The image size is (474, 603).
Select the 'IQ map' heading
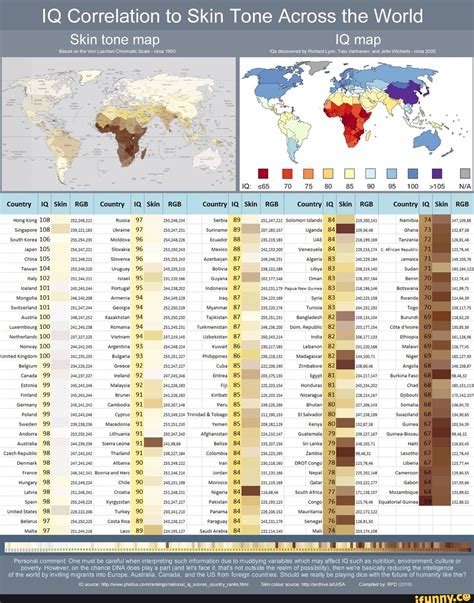tap(358, 40)
